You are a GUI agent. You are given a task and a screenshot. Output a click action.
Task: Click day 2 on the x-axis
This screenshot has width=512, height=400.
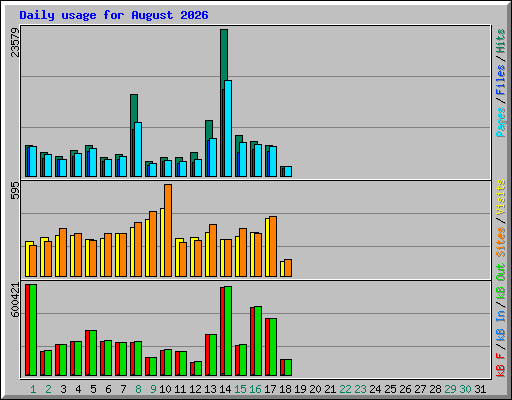click(48, 389)
